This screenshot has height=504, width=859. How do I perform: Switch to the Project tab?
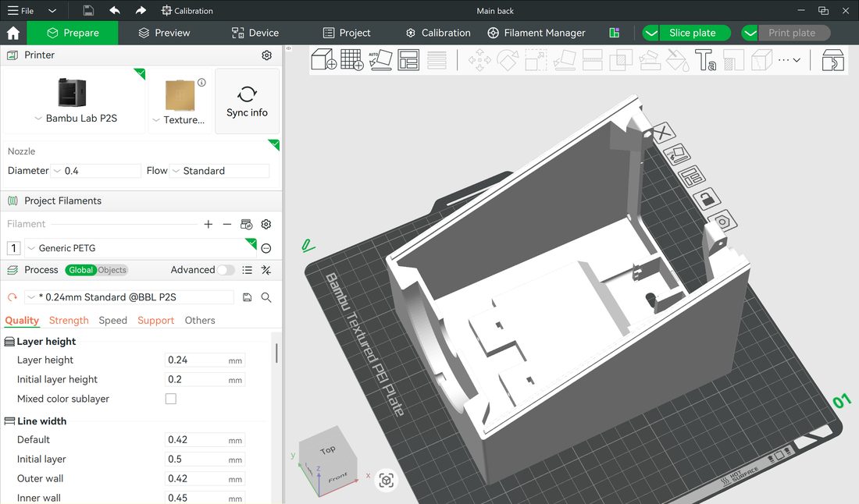coord(347,33)
